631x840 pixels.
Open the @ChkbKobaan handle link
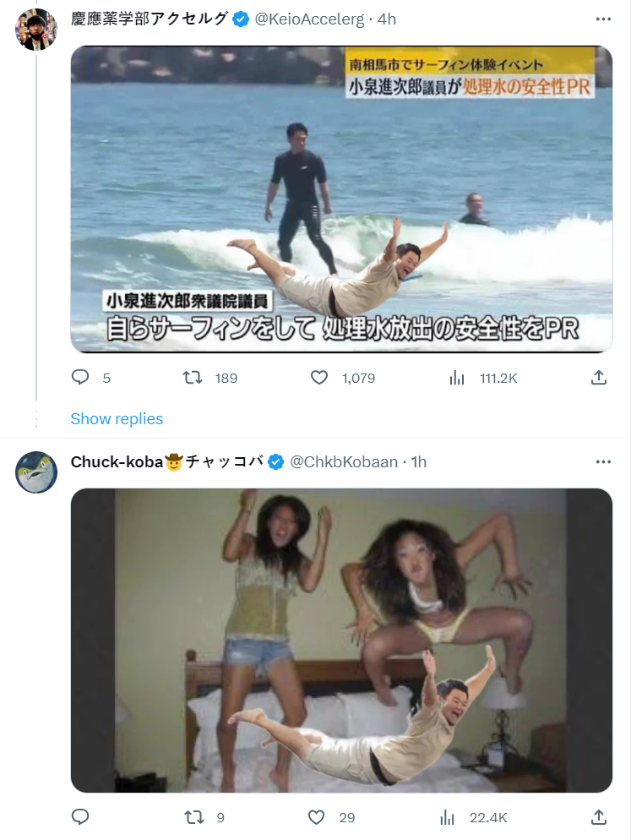click(x=344, y=461)
